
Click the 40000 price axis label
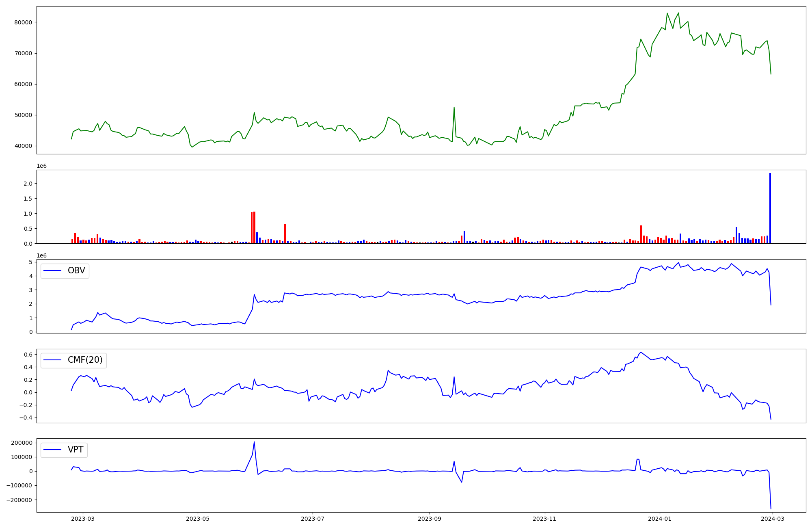23,146
